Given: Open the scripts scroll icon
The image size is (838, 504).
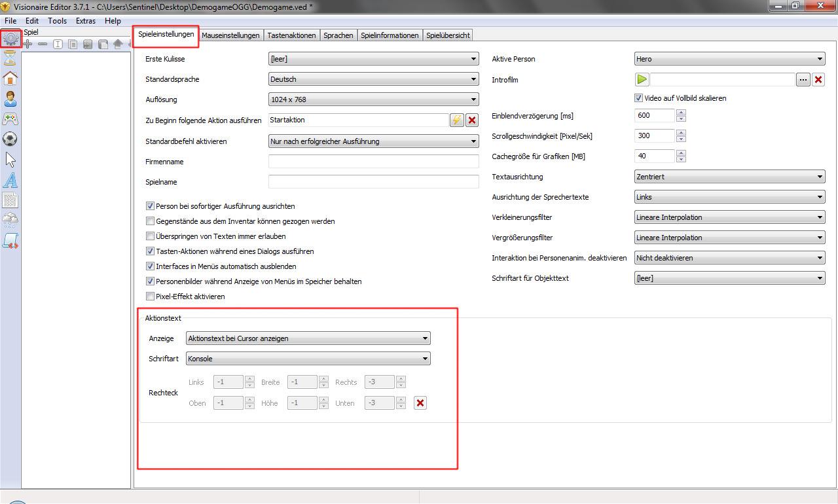Looking at the screenshot, I should tap(10, 241).
